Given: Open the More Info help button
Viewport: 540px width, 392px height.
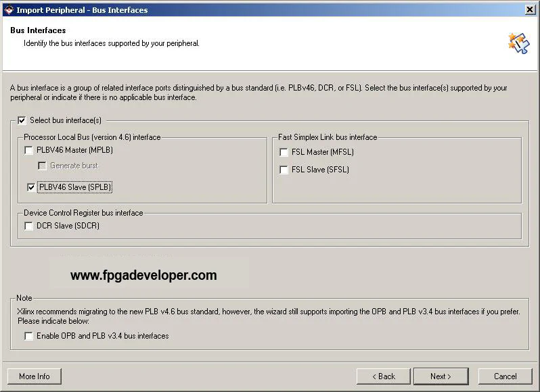Looking at the screenshot, I should click(x=34, y=376).
